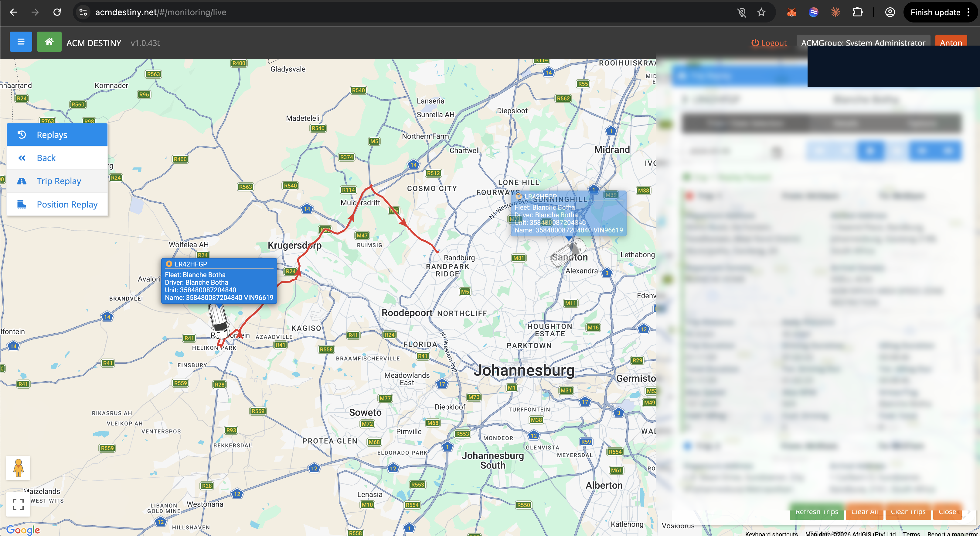The height and width of the screenshot is (536, 980).
Task: Click the Midrand map label
Action: pyautogui.click(x=612, y=149)
